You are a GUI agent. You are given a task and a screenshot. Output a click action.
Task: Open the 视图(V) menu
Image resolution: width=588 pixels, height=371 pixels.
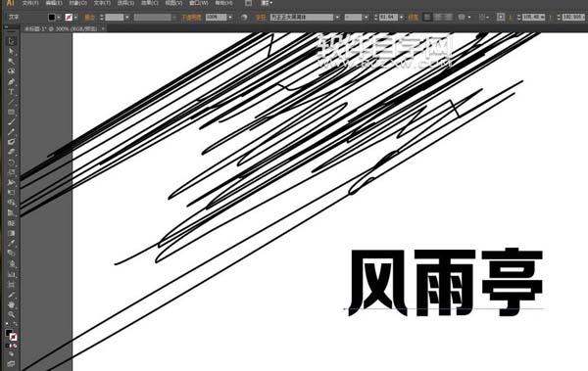coord(173,3)
